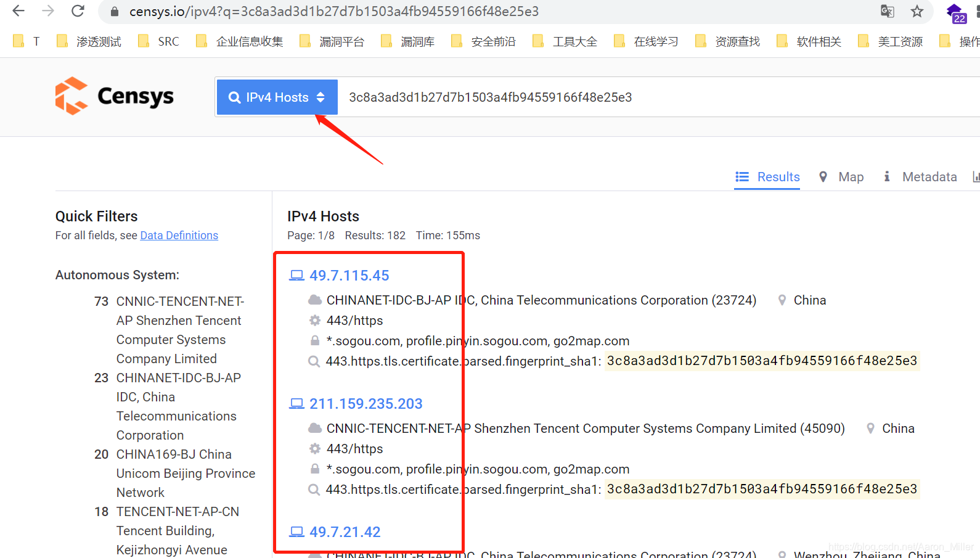Click the gear icon under 49.7.115.45

(x=315, y=321)
